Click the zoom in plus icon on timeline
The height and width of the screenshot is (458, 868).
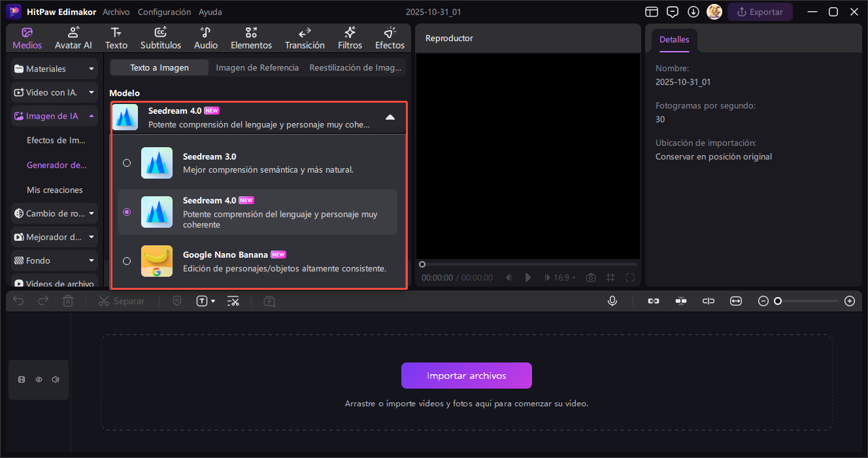click(849, 301)
